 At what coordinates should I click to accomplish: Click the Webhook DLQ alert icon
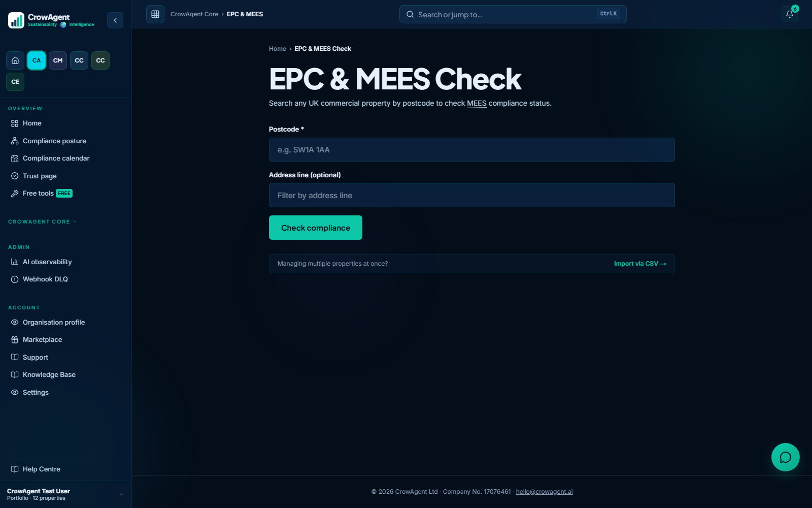click(x=15, y=279)
